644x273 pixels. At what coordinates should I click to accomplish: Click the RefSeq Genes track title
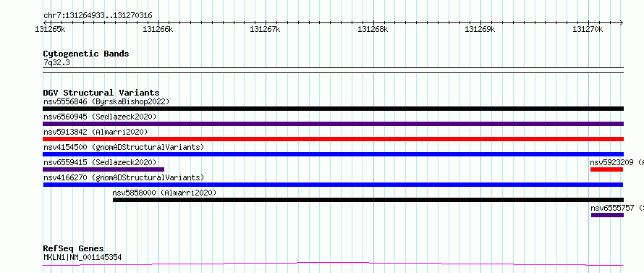[74, 249]
